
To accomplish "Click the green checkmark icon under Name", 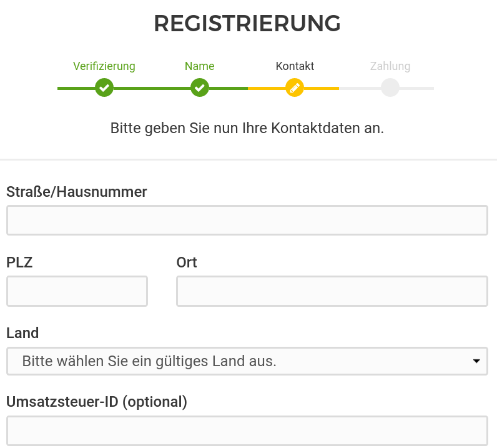I will (200, 87).
